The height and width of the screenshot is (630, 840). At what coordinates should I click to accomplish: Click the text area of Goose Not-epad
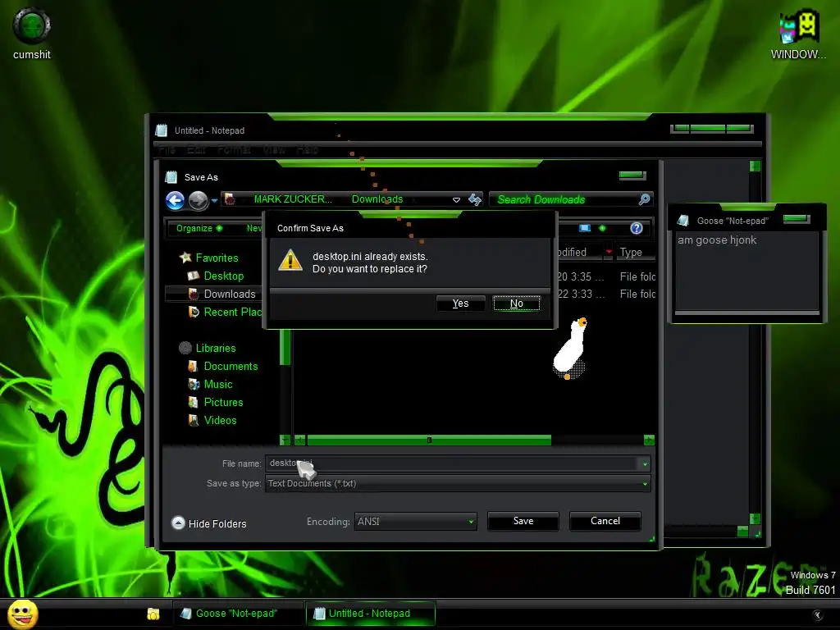click(747, 271)
